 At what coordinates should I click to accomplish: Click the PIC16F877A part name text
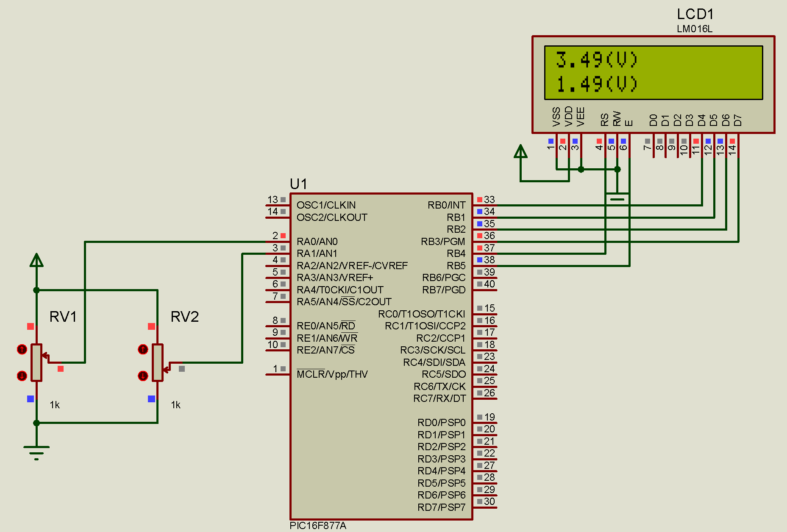click(x=318, y=526)
